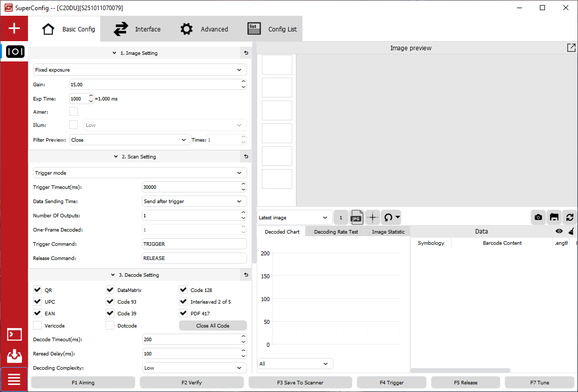Open the Decoding Rate Test tab
The width and height of the screenshot is (578, 392).
[336, 232]
